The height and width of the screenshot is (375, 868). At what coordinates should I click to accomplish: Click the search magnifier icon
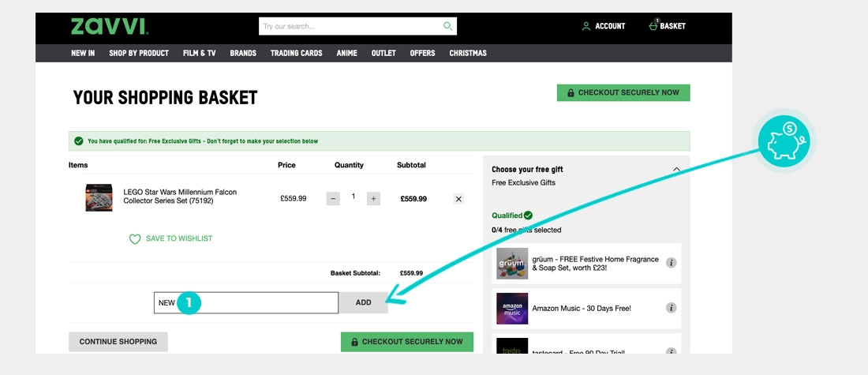click(x=447, y=26)
